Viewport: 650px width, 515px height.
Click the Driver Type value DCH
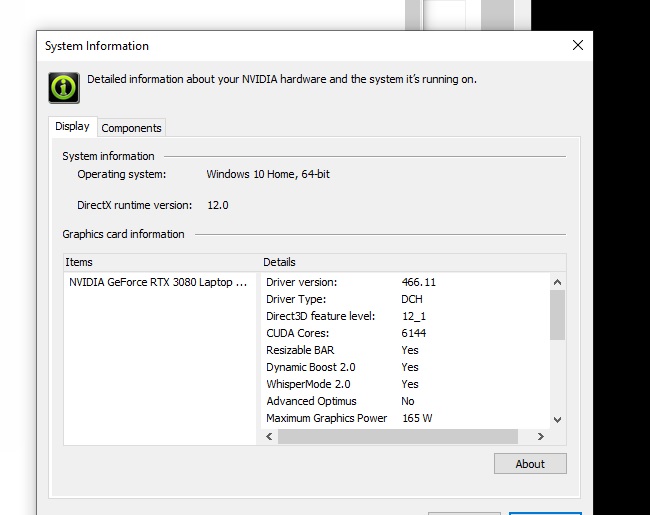[x=412, y=299]
